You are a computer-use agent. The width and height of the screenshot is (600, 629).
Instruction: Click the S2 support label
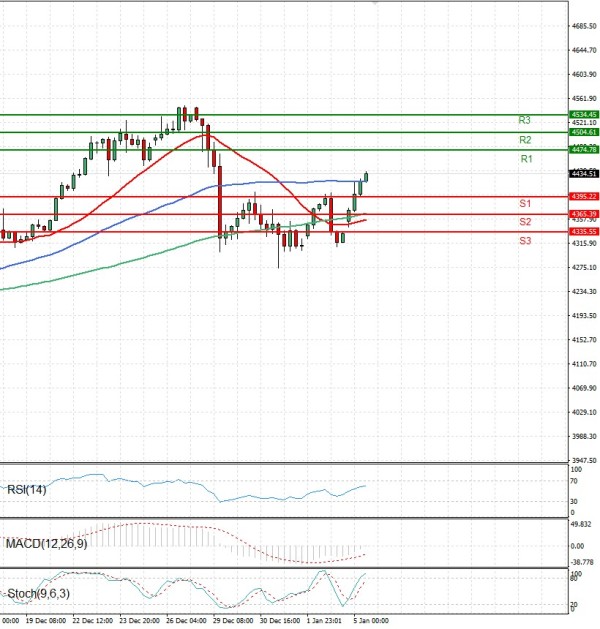(524, 221)
